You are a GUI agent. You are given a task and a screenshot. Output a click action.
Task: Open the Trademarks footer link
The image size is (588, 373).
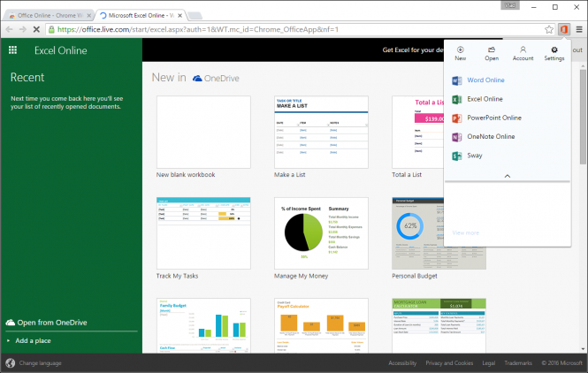(518, 363)
